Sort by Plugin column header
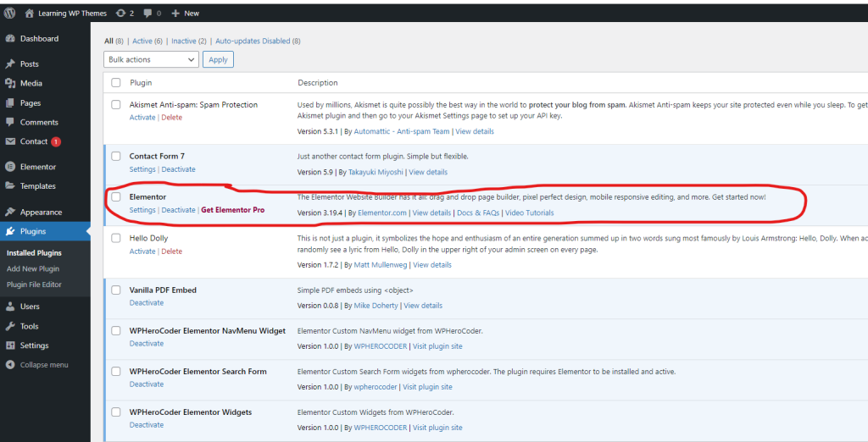868x442 pixels. pyautogui.click(x=142, y=82)
